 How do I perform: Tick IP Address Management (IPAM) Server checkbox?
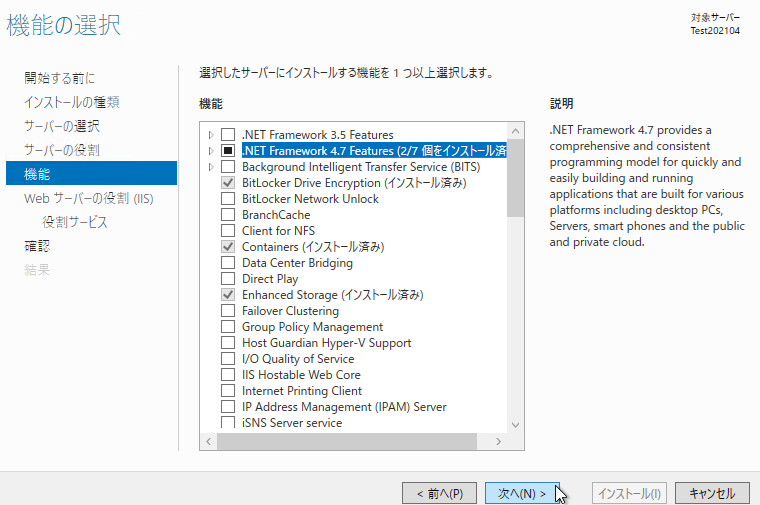(x=228, y=406)
